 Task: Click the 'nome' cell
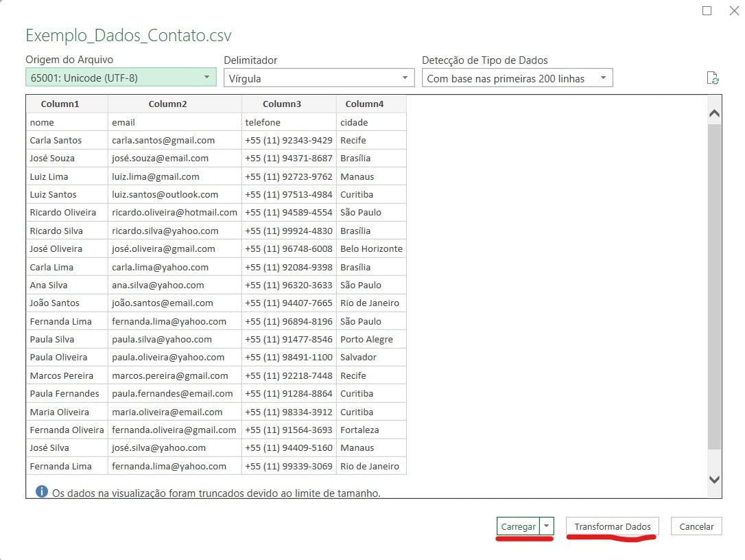coord(67,122)
